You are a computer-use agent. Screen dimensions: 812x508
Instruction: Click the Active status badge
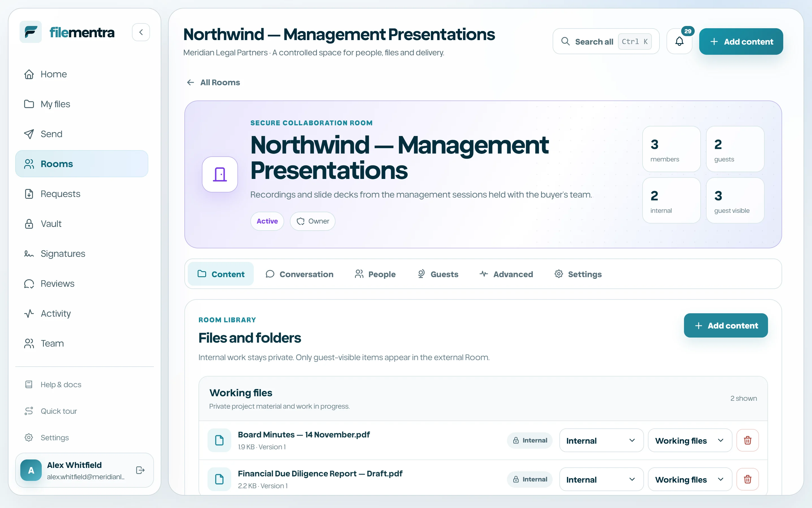(x=267, y=221)
